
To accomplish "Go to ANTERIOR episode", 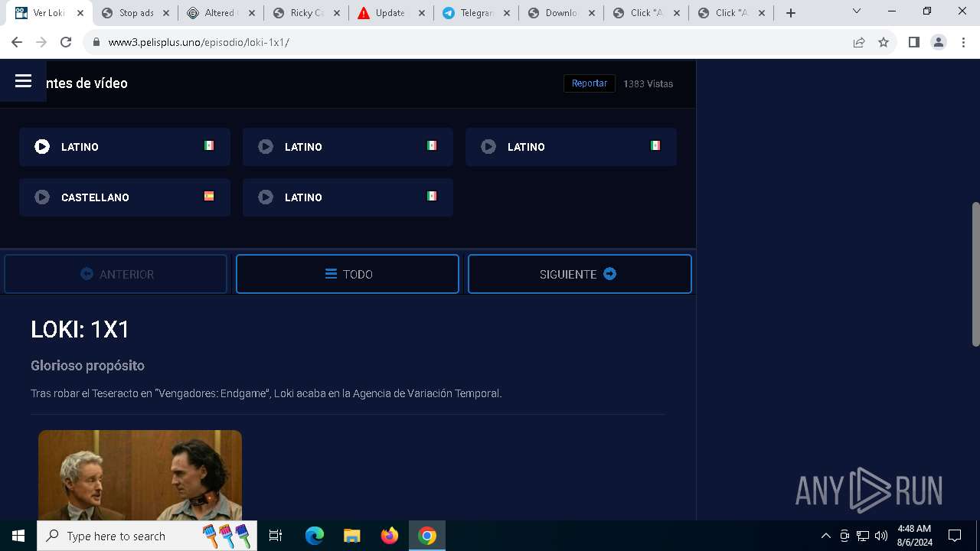I will [x=116, y=274].
